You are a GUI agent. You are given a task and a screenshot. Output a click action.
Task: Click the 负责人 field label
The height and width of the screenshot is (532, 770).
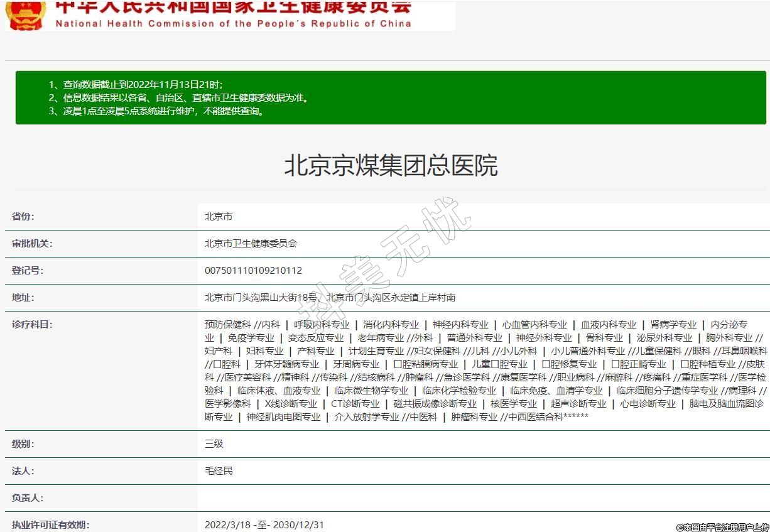pyautogui.click(x=28, y=498)
